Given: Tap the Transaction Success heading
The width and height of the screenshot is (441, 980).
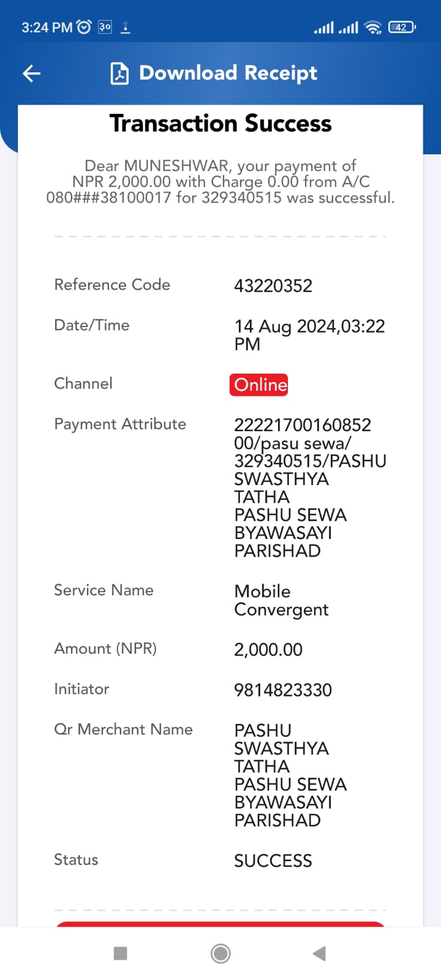Looking at the screenshot, I should [x=221, y=124].
